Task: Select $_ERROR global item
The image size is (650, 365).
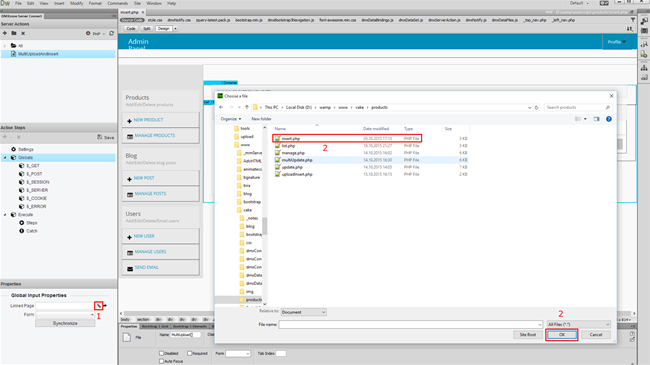Action: point(36,207)
